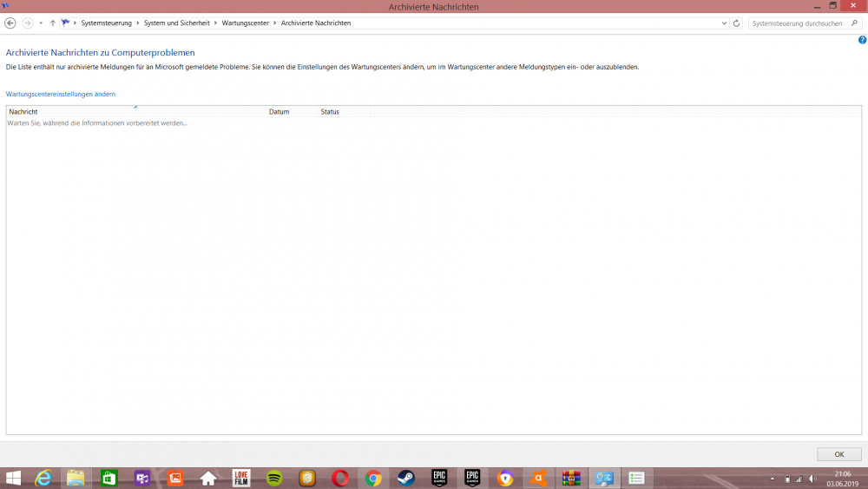Go up one level with up arrow
Screen dimensions: 868x489
[x=53, y=23]
